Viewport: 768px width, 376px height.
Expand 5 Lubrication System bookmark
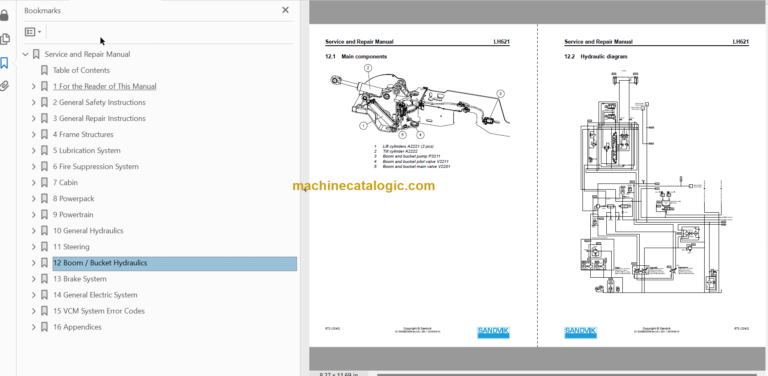[33, 150]
